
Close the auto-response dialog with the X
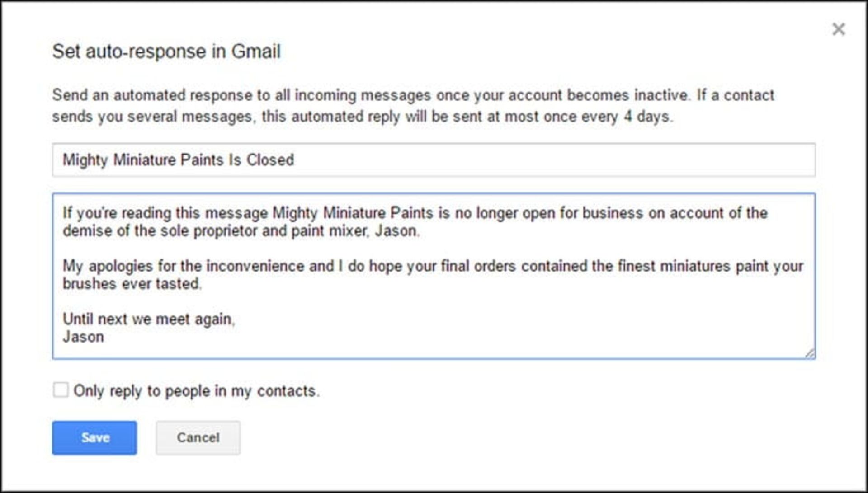tap(839, 29)
